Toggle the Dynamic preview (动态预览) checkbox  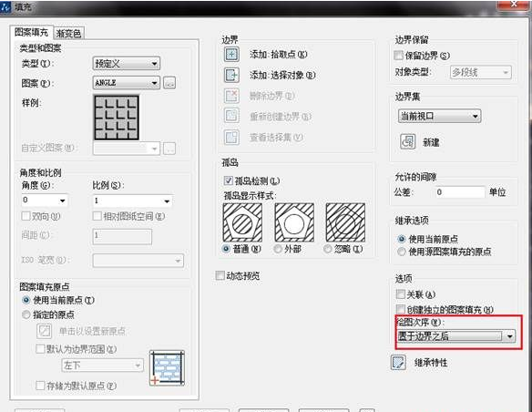click(x=220, y=275)
